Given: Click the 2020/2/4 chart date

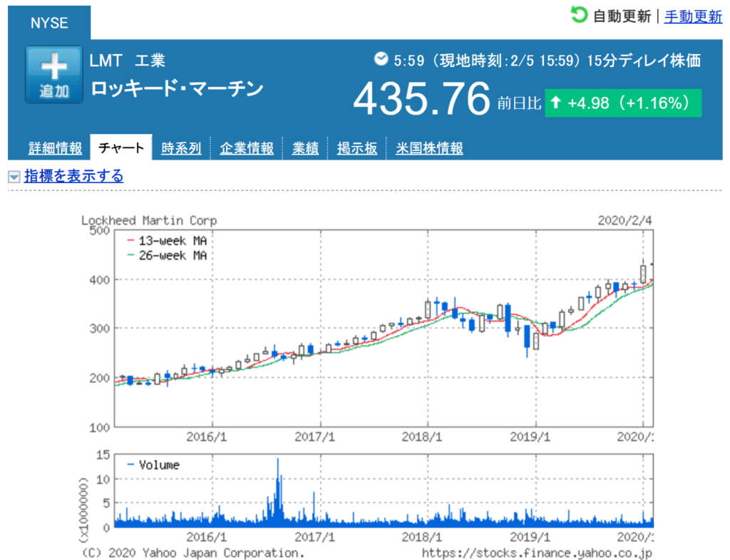Looking at the screenshot, I should (x=624, y=220).
